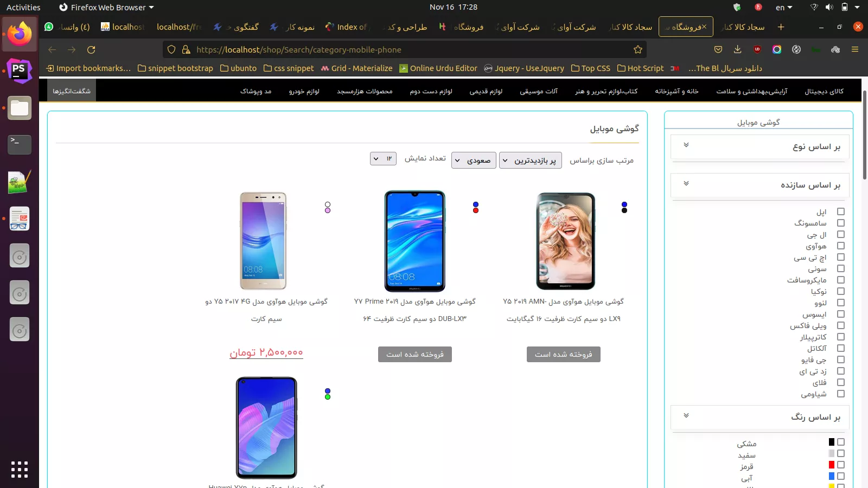The image size is (868, 488).
Task: Open the Grid - Materialize bookmark
Action: click(356, 68)
